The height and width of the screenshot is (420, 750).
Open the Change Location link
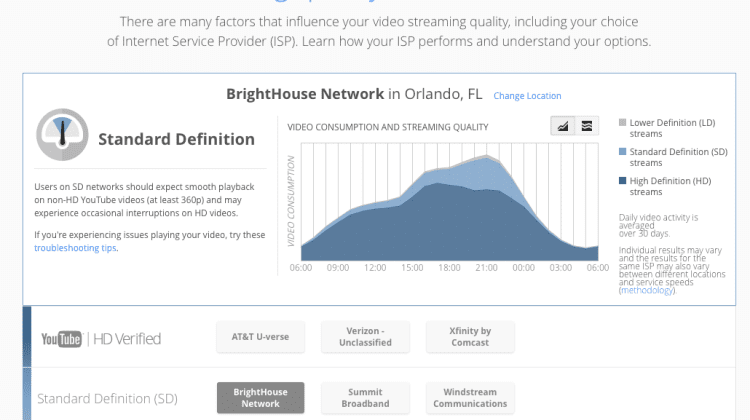click(x=527, y=96)
